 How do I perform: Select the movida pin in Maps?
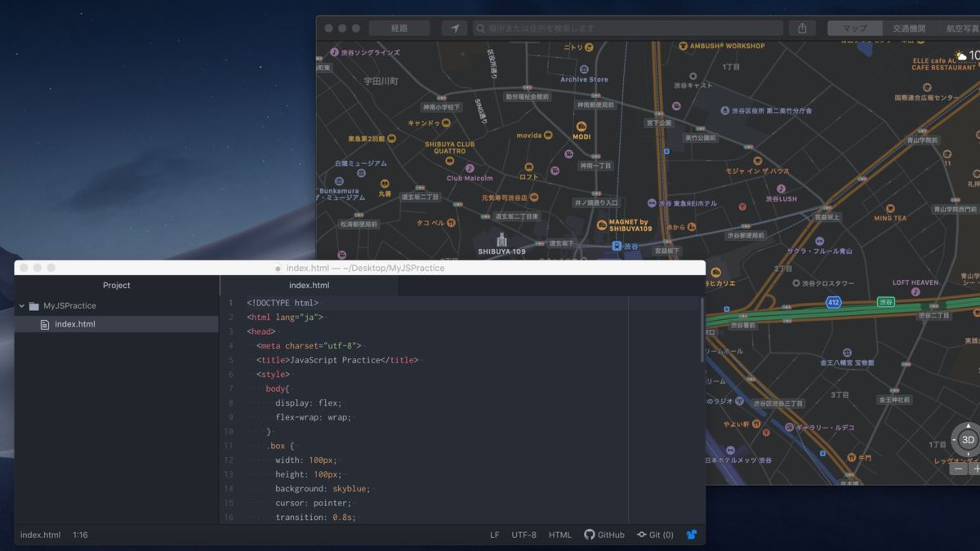click(x=548, y=135)
